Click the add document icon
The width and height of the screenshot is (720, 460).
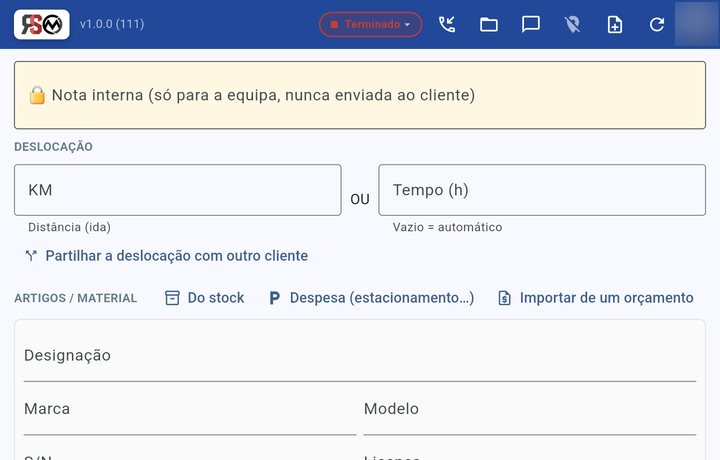[x=615, y=24]
